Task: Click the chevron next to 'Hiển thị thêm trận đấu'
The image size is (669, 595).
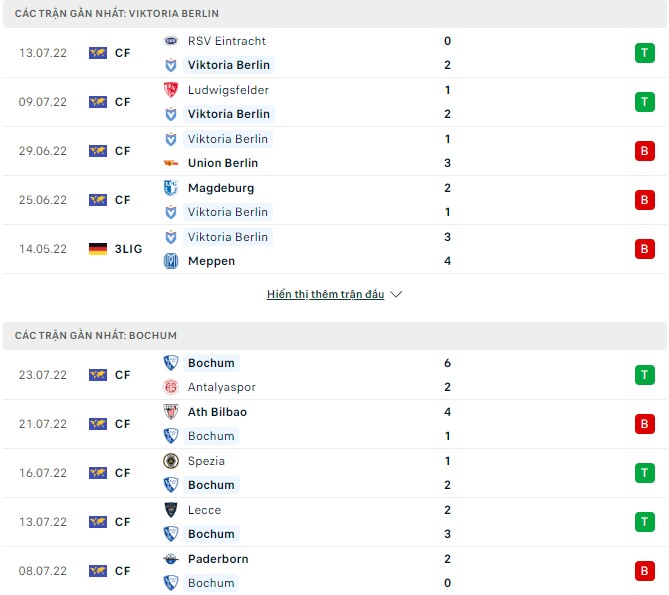Action: (396, 295)
